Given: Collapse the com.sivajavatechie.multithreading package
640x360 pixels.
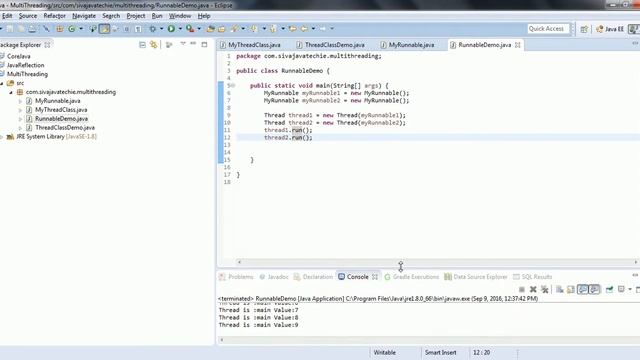Looking at the screenshot, I should click(x=11, y=92).
